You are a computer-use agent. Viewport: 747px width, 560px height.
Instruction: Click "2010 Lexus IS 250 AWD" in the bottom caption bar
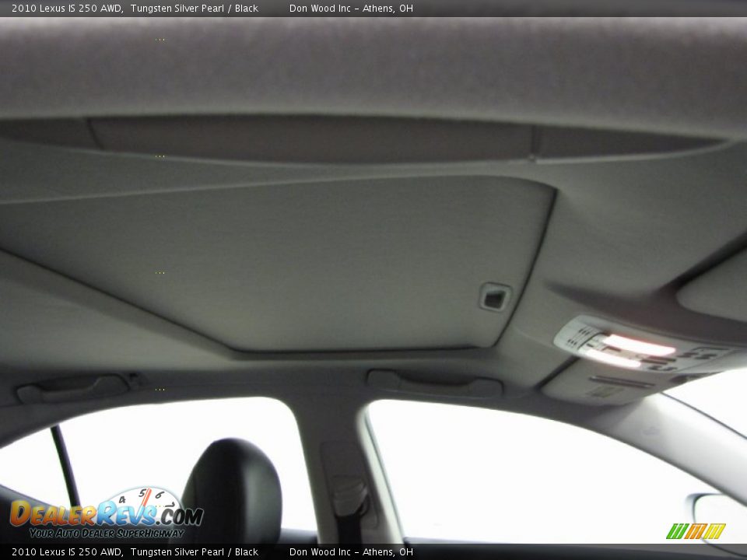click(x=67, y=552)
